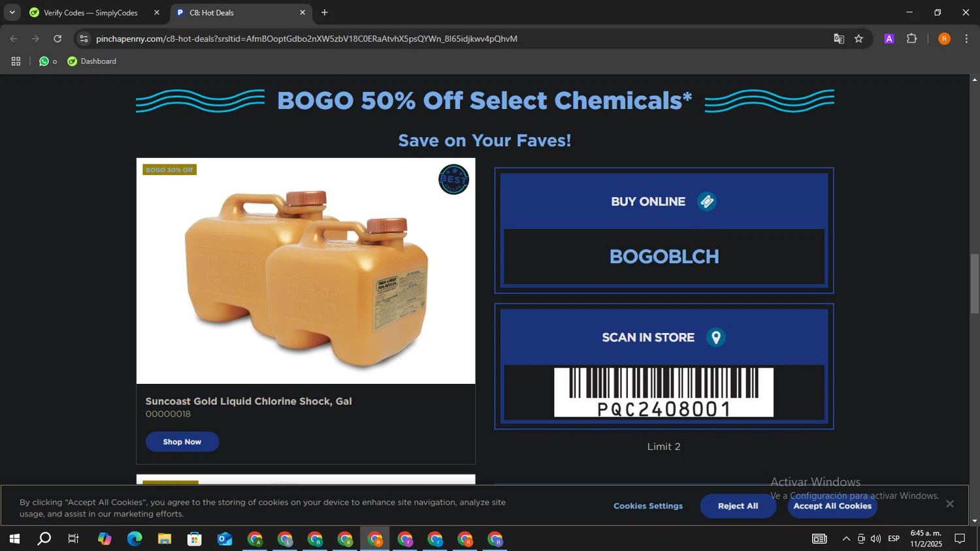
Task: Open the Google Translate page icon
Action: pos(839,39)
